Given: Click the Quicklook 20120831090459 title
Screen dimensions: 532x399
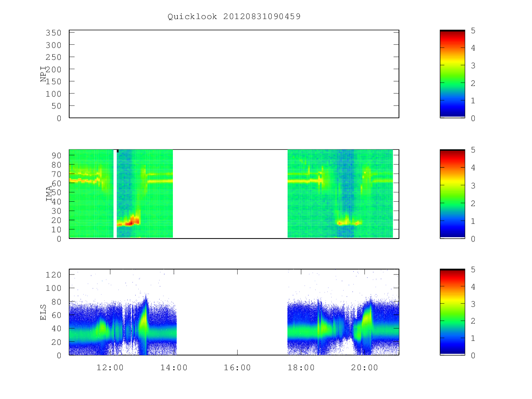Looking at the screenshot, I should pos(234,16).
